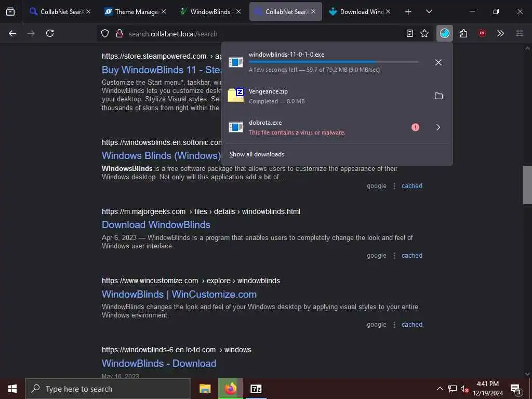
Task: Click the page vertical scrollbar thumb
Action: 527,185
